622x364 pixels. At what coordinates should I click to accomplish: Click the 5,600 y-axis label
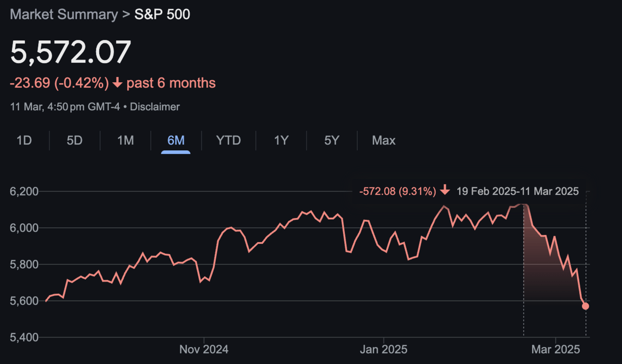click(x=24, y=301)
